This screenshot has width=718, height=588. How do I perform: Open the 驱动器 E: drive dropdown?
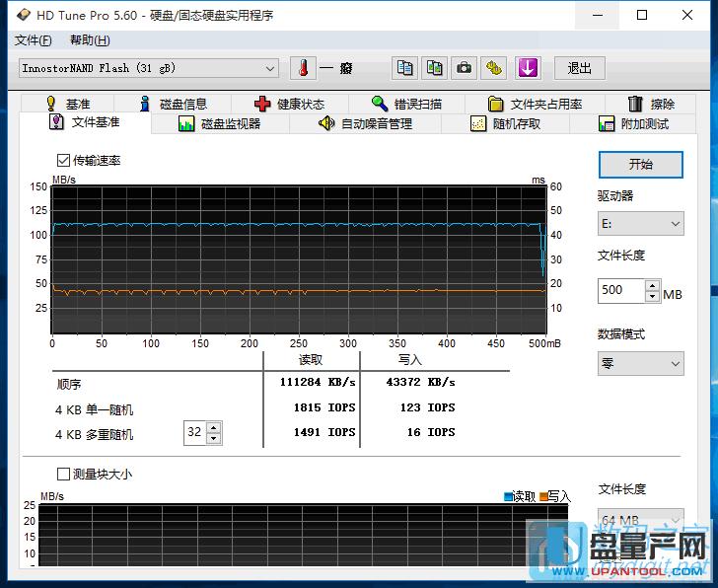(640, 224)
